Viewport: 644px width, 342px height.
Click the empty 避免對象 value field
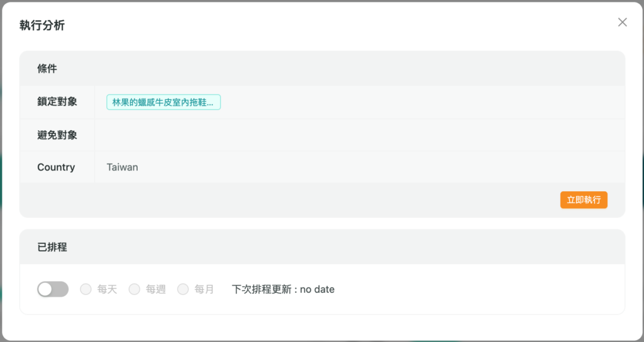click(x=358, y=135)
